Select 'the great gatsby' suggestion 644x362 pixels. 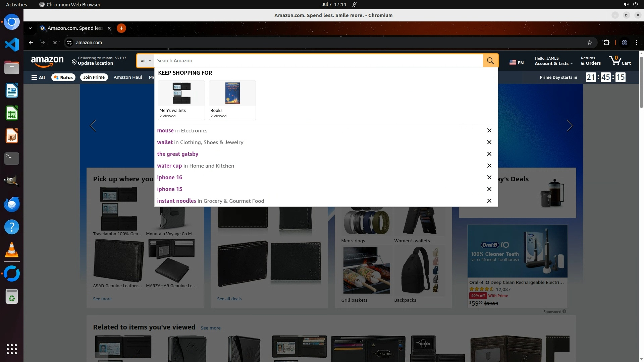(x=178, y=154)
